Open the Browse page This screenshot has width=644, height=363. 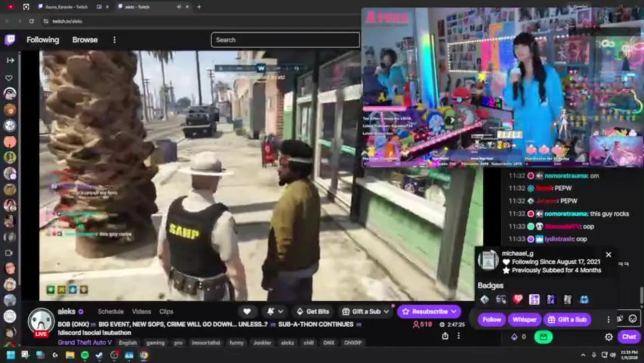coord(85,40)
